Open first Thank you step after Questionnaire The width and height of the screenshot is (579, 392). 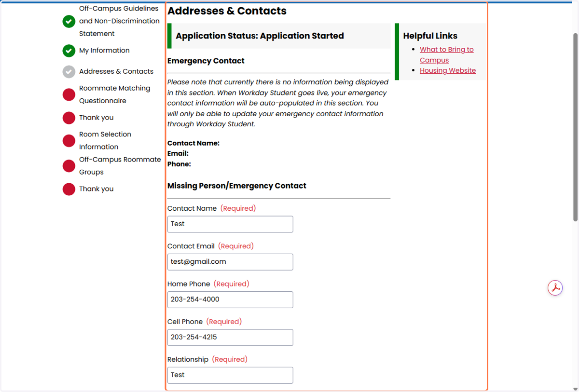click(x=96, y=118)
